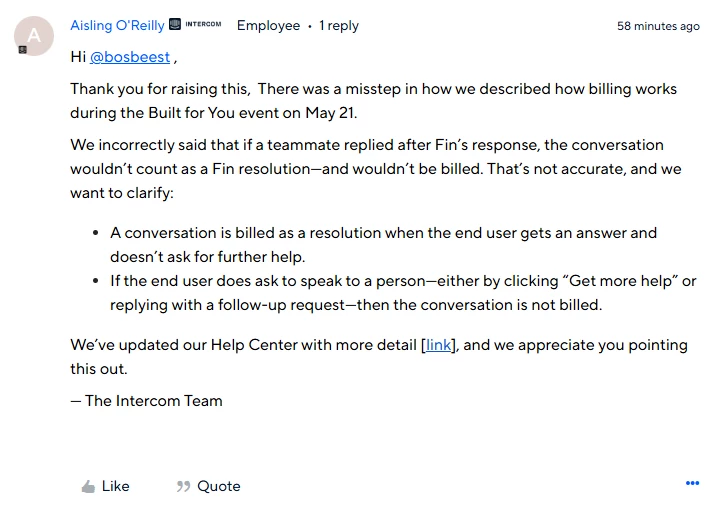Click the paragraph starting 'We incorrectly said'
Image resolution: width=716 pixels, height=509 pixels.
tap(376, 169)
